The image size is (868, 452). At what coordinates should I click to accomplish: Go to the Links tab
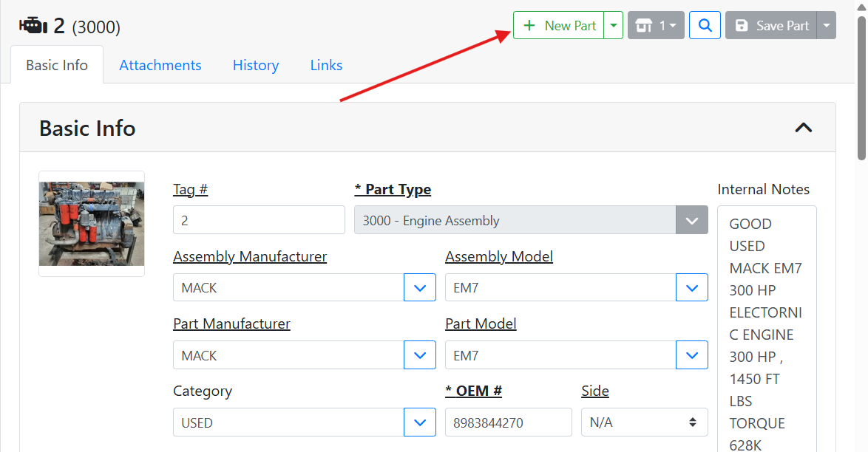(x=326, y=65)
